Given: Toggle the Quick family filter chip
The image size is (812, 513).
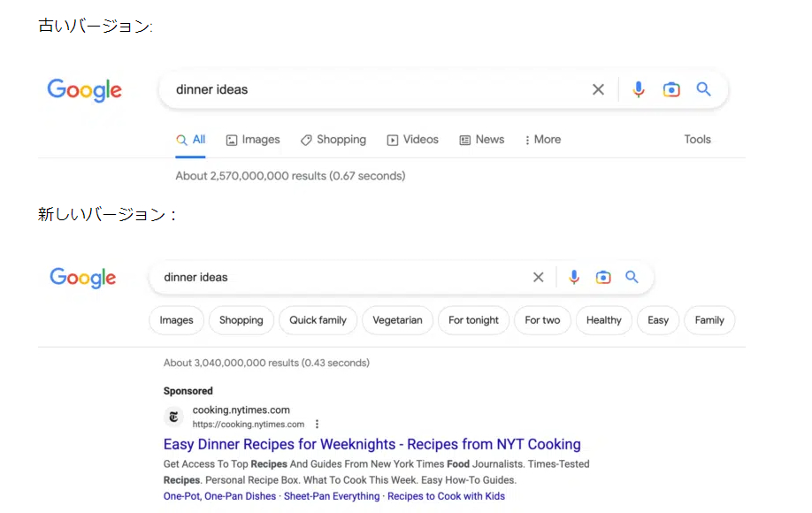Looking at the screenshot, I should tap(318, 320).
